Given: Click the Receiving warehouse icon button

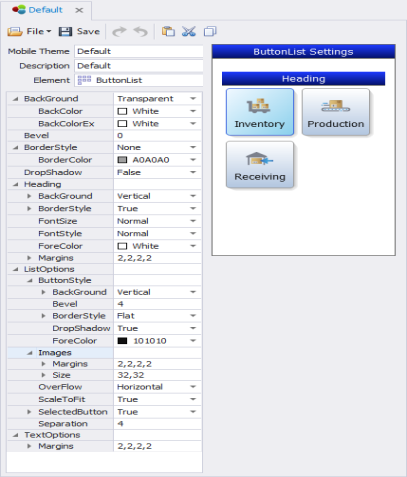Looking at the screenshot, I should pyautogui.click(x=260, y=165).
